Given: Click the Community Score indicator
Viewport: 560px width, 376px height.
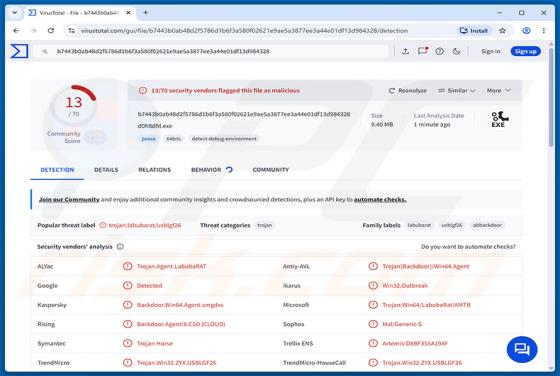Looking at the screenshot, I should (x=76, y=137).
